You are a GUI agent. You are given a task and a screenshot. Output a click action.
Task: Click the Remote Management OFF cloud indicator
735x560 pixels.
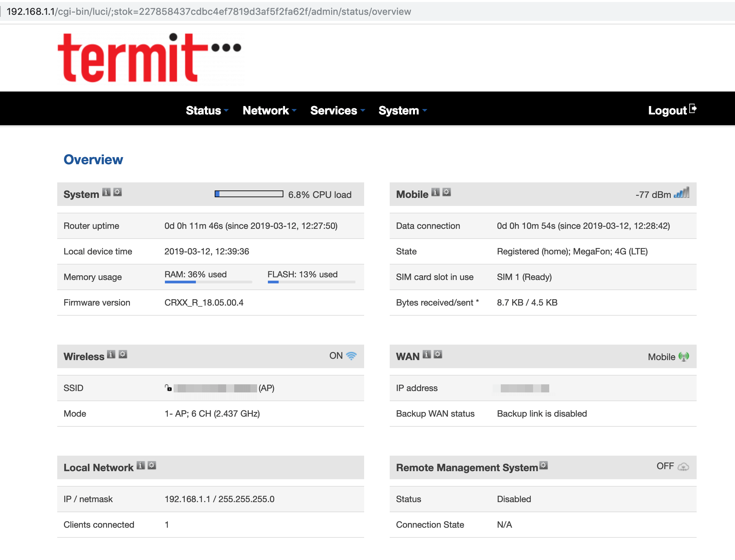pos(683,467)
